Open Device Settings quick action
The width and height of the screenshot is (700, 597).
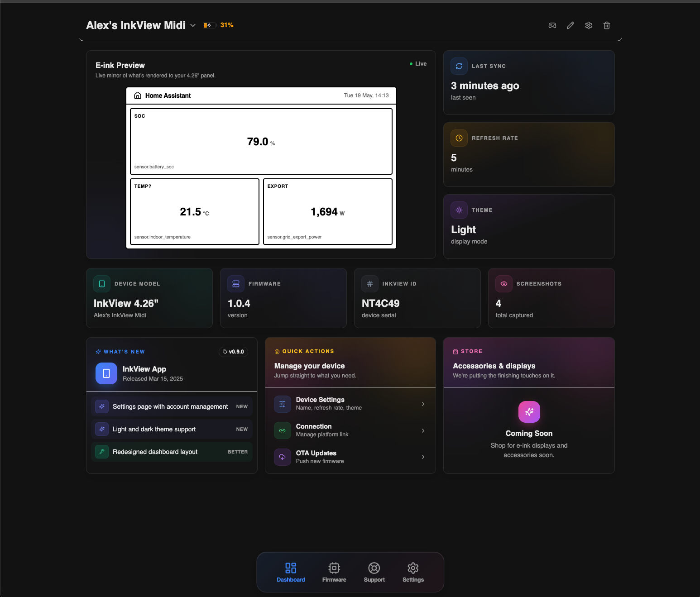tap(350, 404)
